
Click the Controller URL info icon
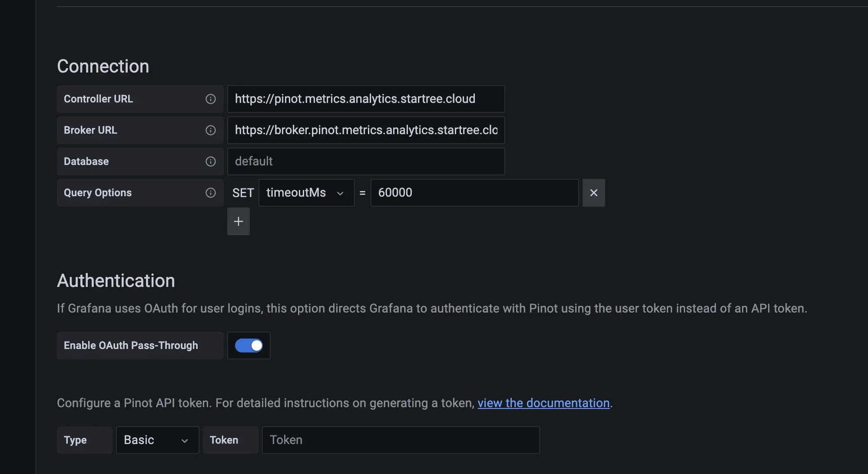click(x=211, y=99)
